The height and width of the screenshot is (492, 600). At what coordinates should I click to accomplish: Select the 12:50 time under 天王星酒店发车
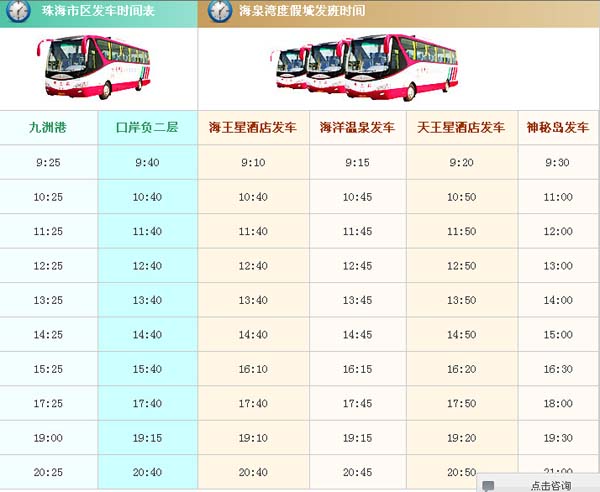point(462,266)
